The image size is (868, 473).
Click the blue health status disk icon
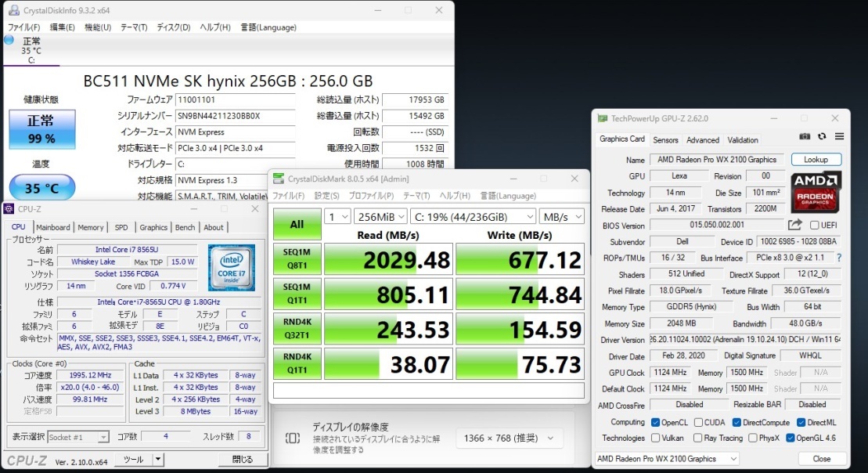coord(9,40)
